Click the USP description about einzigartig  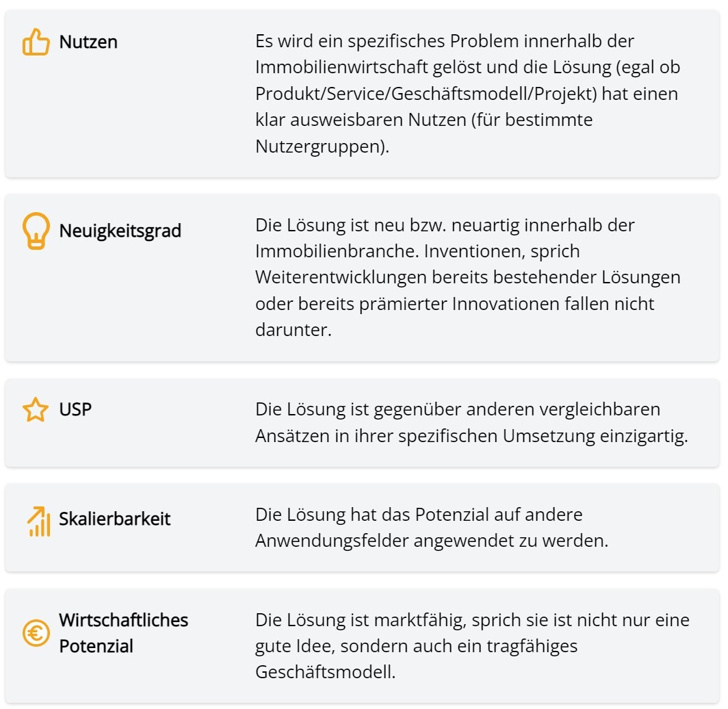471,422
